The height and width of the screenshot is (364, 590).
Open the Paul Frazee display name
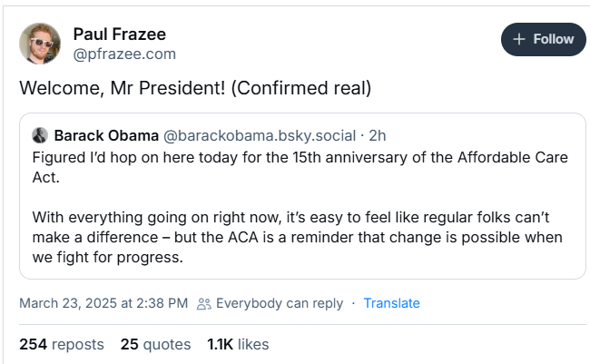click(x=119, y=34)
